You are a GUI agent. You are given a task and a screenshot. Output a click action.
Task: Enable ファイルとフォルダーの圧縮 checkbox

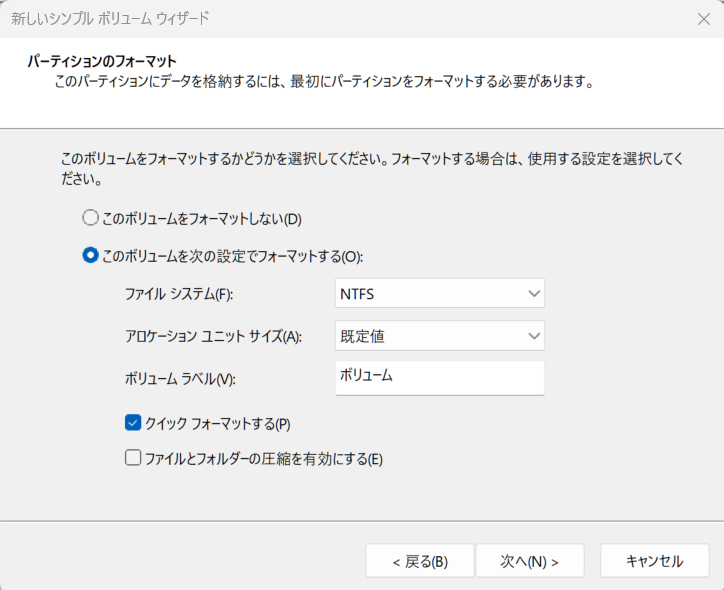133,458
